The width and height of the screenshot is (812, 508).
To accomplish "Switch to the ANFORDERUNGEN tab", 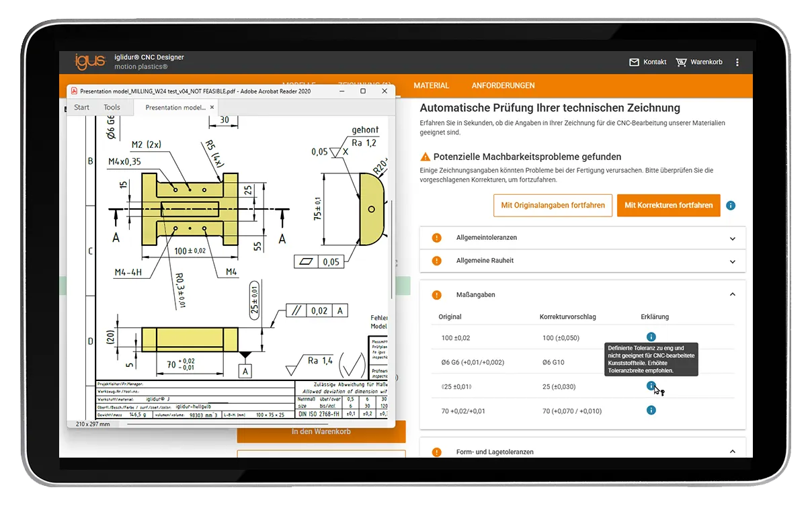I will [503, 86].
